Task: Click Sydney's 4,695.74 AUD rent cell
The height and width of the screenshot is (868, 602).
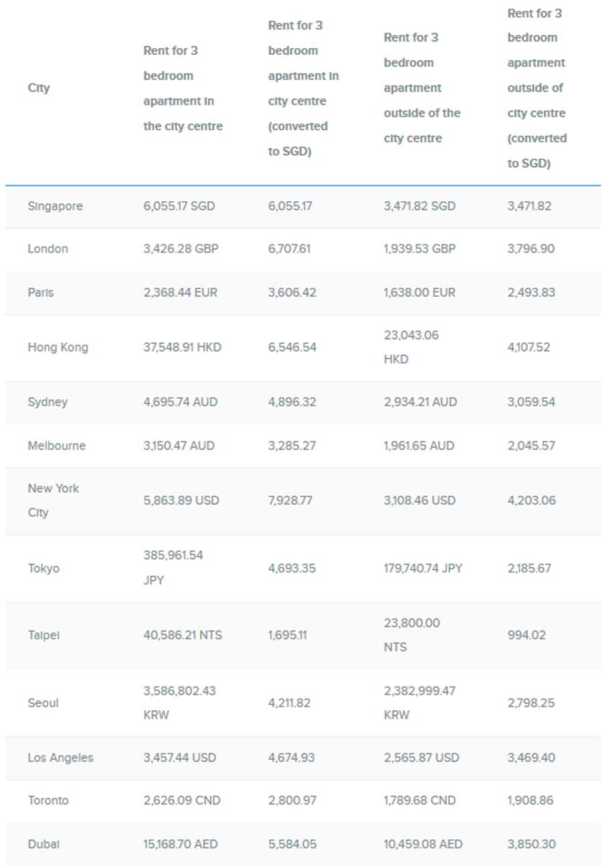Action: (x=180, y=402)
